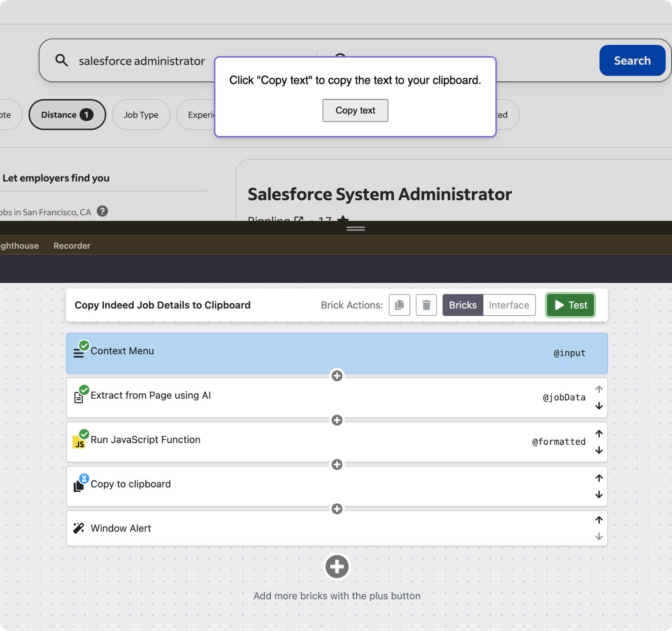Image resolution: width=672 pixels, height=631 pixels.
Task: Move Window Alert brick up
Action: [599, 520]
